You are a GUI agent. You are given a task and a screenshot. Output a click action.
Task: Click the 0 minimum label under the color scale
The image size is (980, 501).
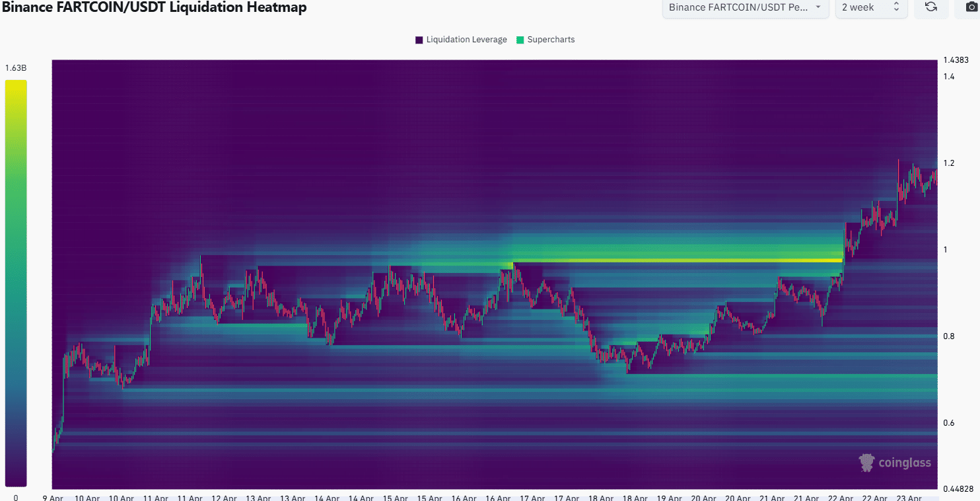point(16,497)
